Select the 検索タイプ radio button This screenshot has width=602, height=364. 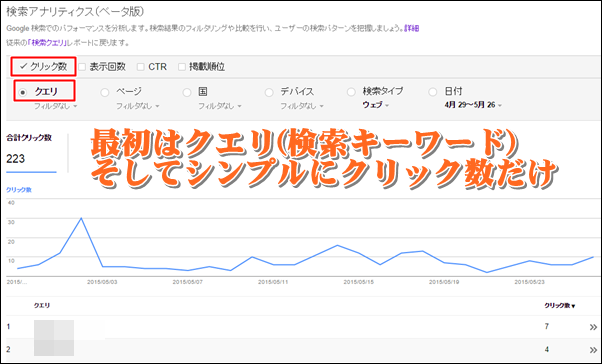pos(351,92)
